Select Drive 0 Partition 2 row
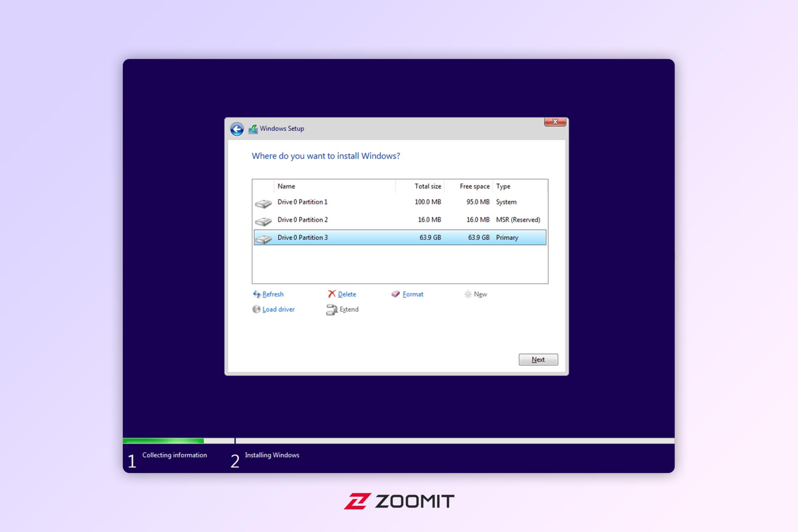798x532 pixels. [x=400, y=220]
